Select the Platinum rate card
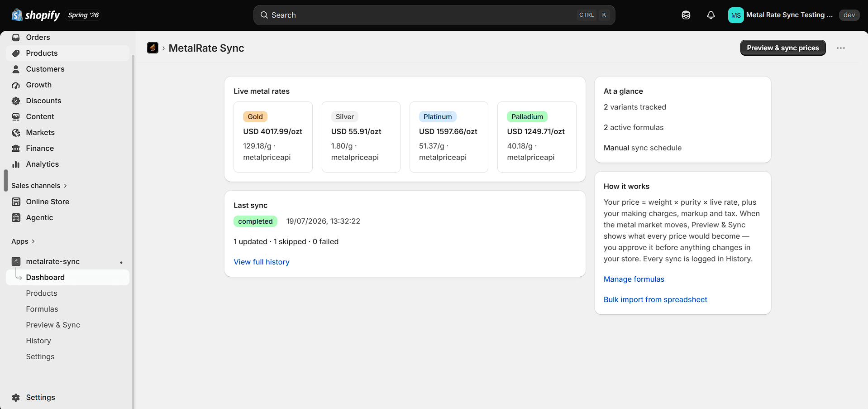The image size is (868, 409). tap(448, 137)
